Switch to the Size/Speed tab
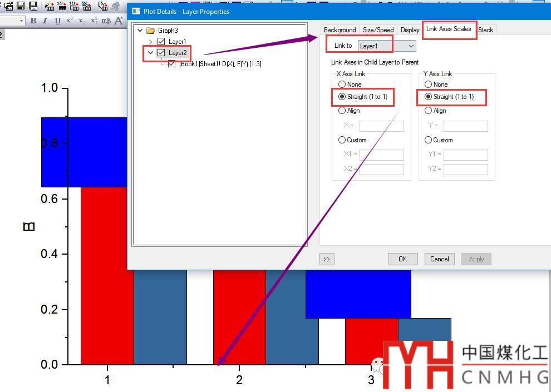Image resolution: width=551 pixels, height=392 pixels. (378, 30)
